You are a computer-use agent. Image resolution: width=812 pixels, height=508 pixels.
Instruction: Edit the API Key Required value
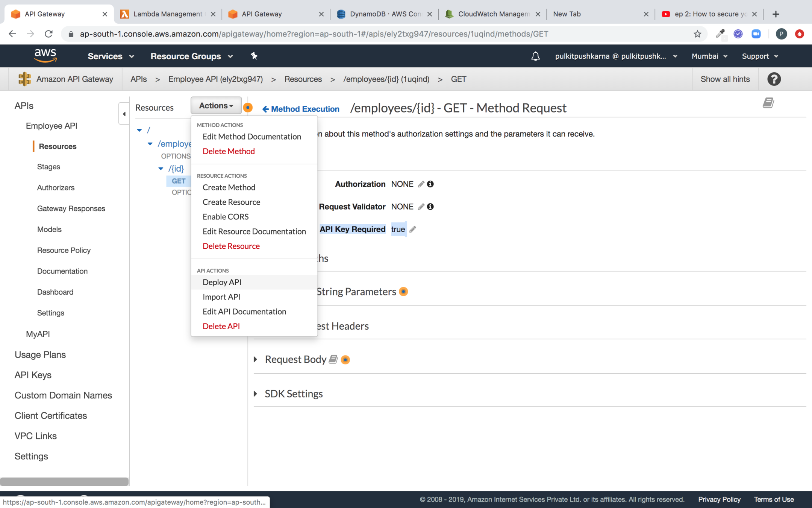click(413, 229)
